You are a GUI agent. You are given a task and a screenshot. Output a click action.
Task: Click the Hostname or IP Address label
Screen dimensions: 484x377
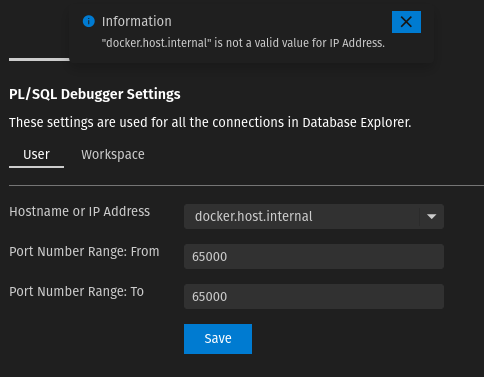(79, 212)
